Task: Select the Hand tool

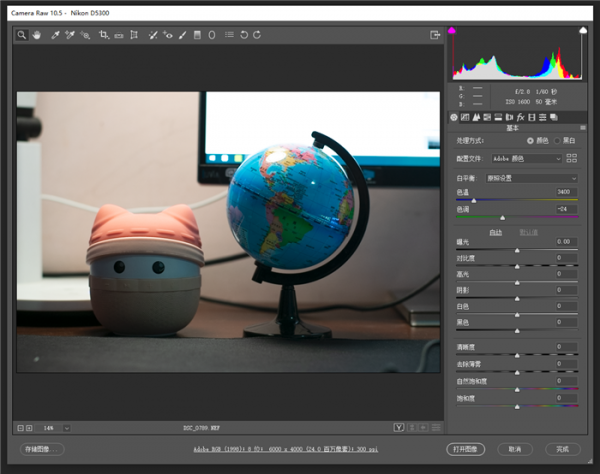Action: pyautogui.click(x=37, y=35)
